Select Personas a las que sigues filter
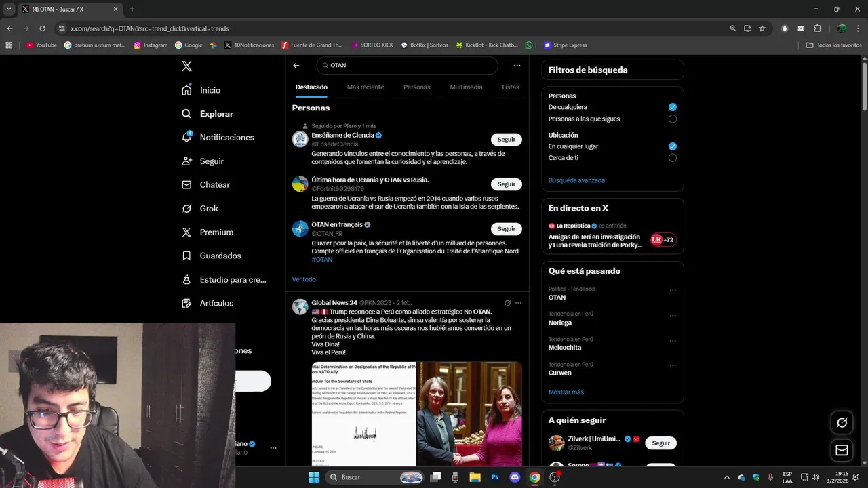 click(673, 119)
